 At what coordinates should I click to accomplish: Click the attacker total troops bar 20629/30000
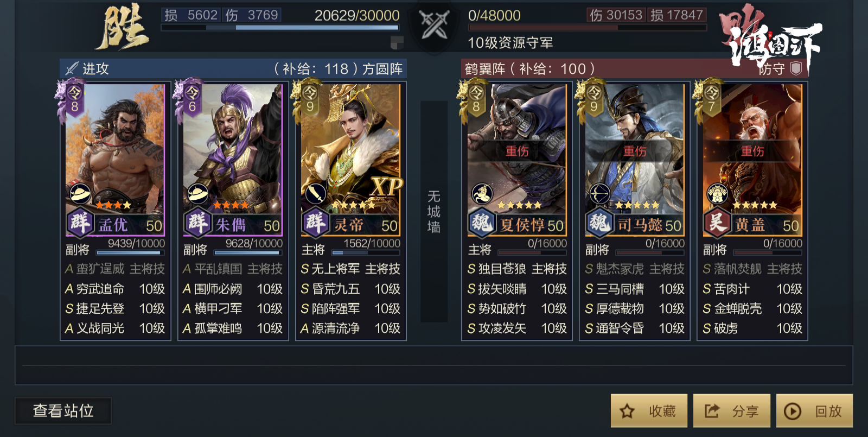(280, 27)
